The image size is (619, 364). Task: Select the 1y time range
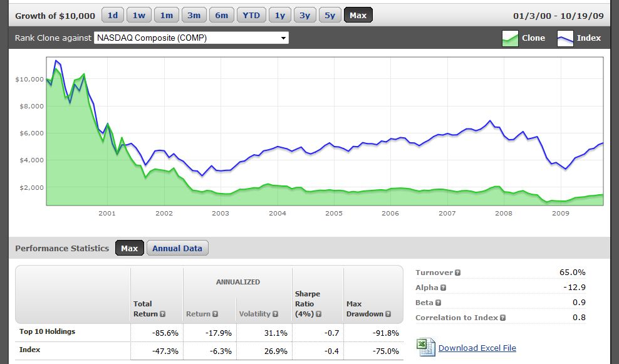(279, 15)
